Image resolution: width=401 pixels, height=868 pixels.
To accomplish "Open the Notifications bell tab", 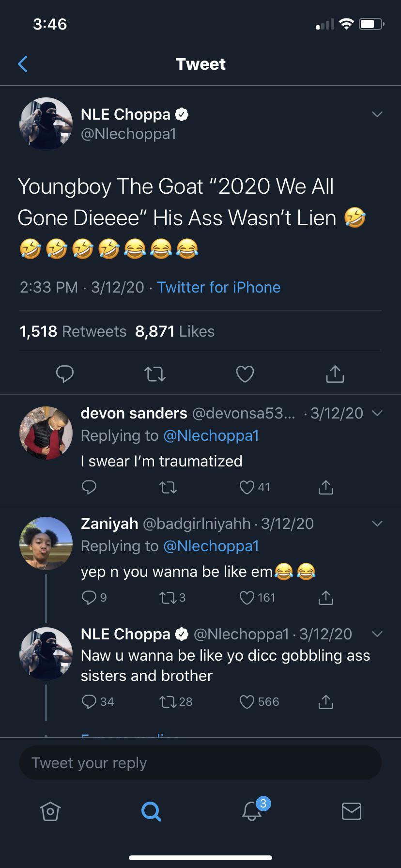I will click(x=252, y=811).
